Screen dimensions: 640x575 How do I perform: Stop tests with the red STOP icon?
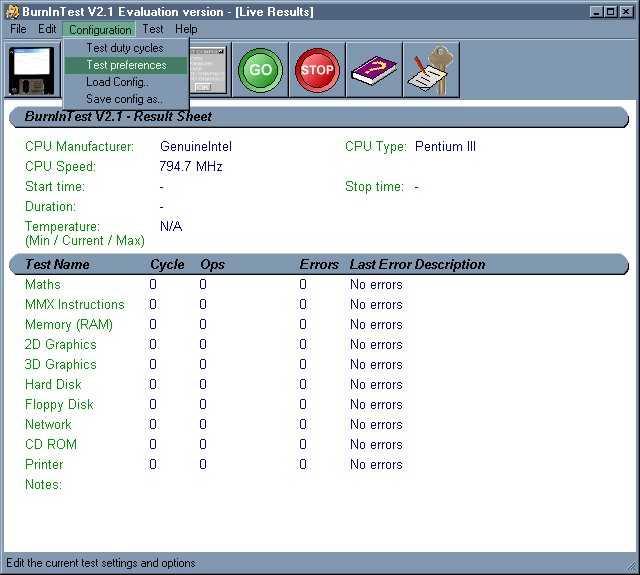[317, 70]
